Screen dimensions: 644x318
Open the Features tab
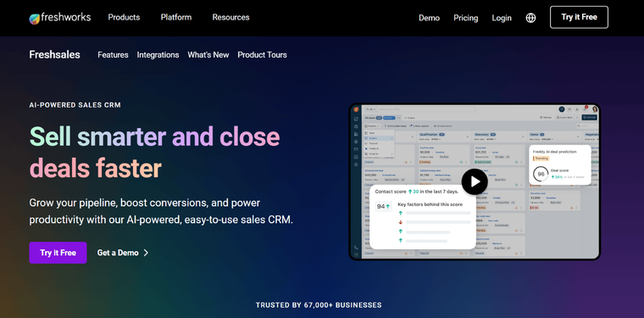click(x=113, y=54)
